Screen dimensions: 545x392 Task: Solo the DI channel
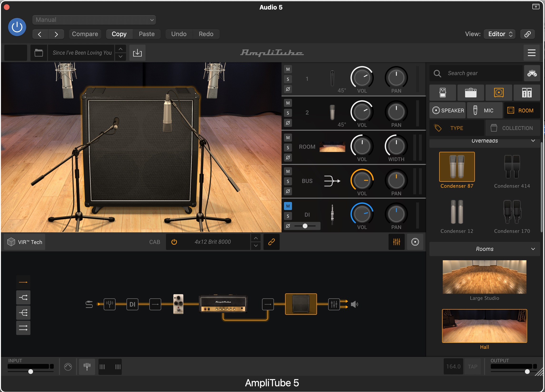coord(288,216)
